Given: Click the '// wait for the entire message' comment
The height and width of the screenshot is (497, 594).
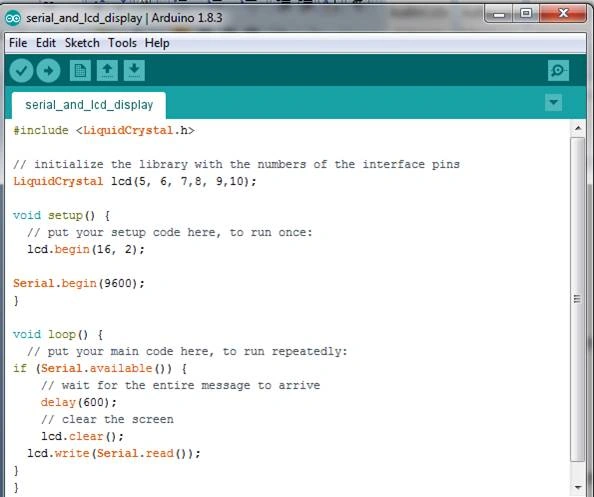Looking at the screenshot, I should 180,385.
